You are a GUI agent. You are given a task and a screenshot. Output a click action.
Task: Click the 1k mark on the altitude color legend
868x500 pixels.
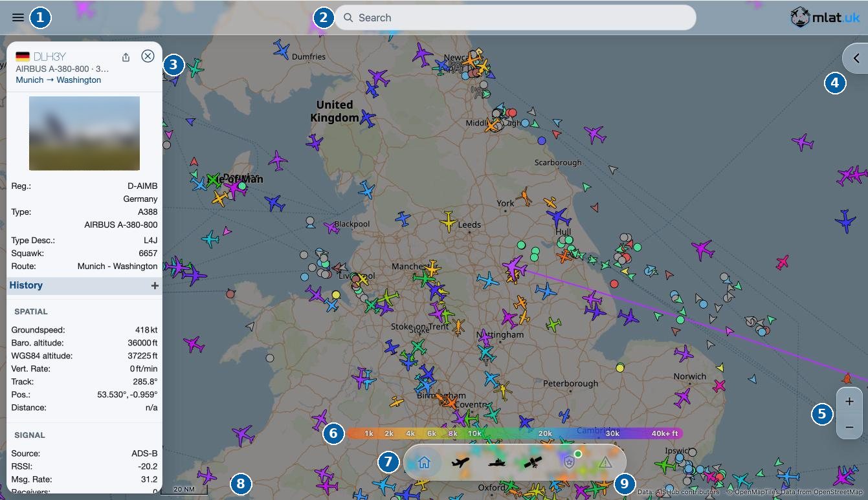pyautogui.click(x=369, y=433)
